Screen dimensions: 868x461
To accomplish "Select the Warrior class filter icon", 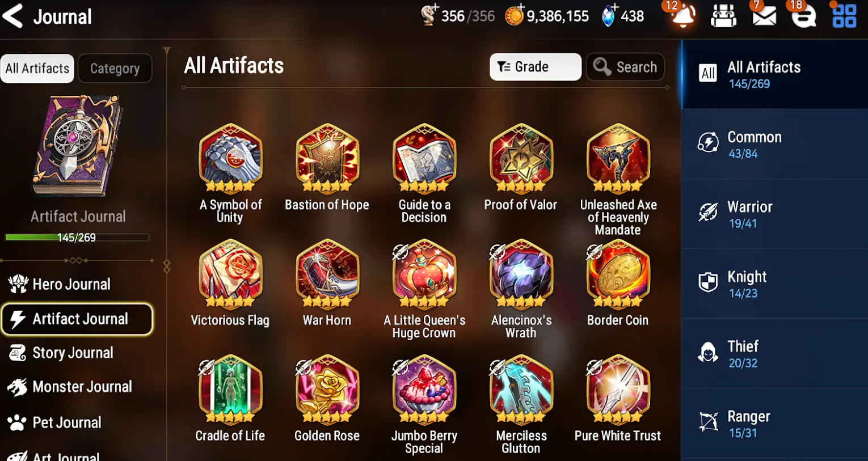I will 708,213.
